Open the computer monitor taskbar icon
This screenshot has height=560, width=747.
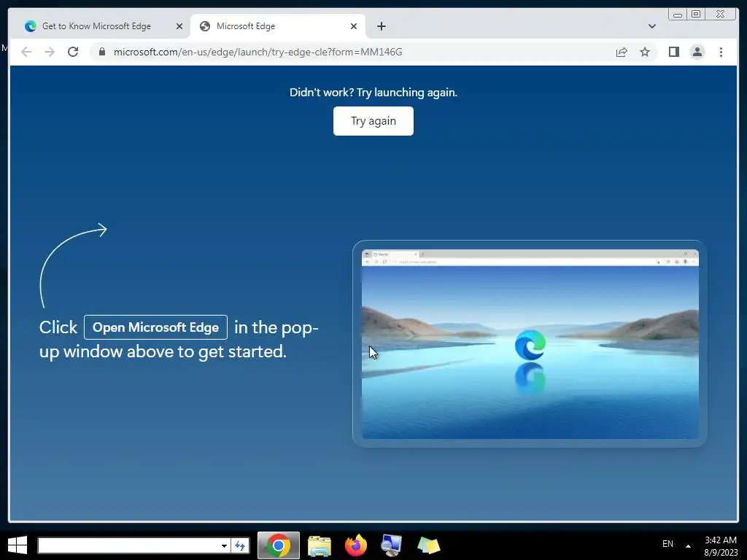pos(392,545)
